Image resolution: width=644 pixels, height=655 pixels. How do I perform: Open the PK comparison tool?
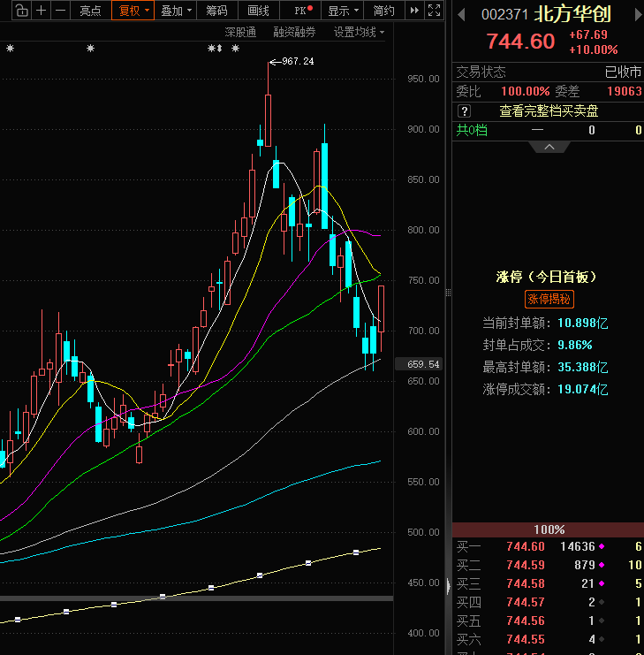(300, 11)
